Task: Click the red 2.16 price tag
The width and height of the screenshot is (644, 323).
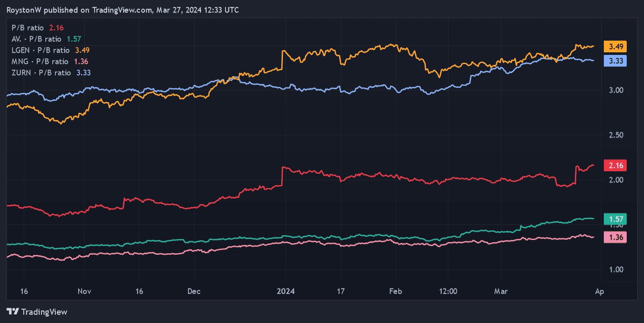Action: 615,165
